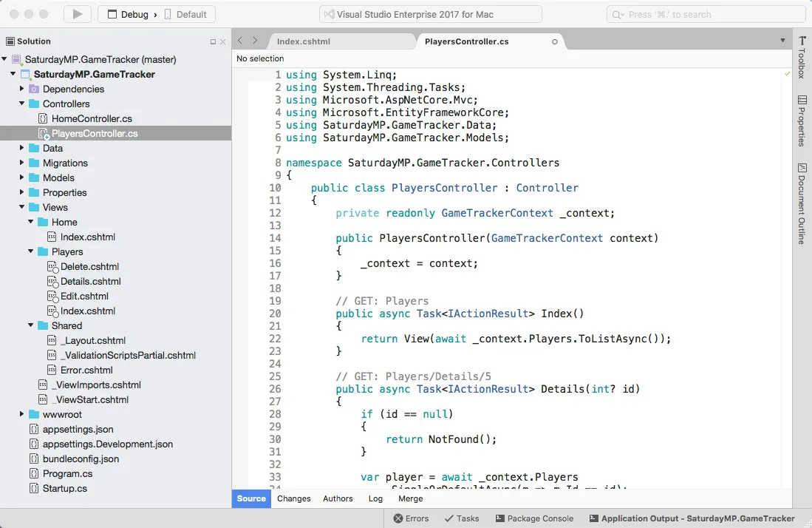The width and height of the screenshot is (812, 528).
Task: Open Error.cshtml file icon
Action: point(52,370)
